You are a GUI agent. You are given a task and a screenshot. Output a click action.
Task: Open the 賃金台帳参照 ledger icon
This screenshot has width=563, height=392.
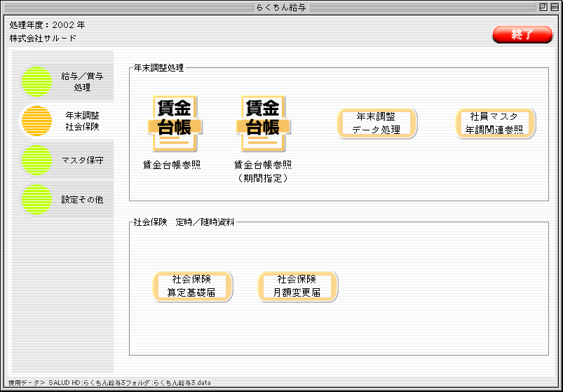click(175, 123)
